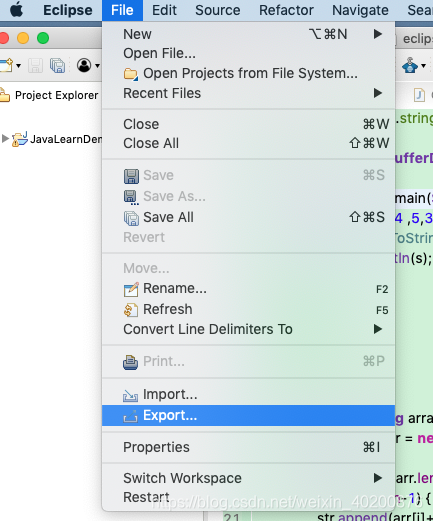
Task: Click the Open Projects from File System folder icon
Action: [x=131, y=74]
